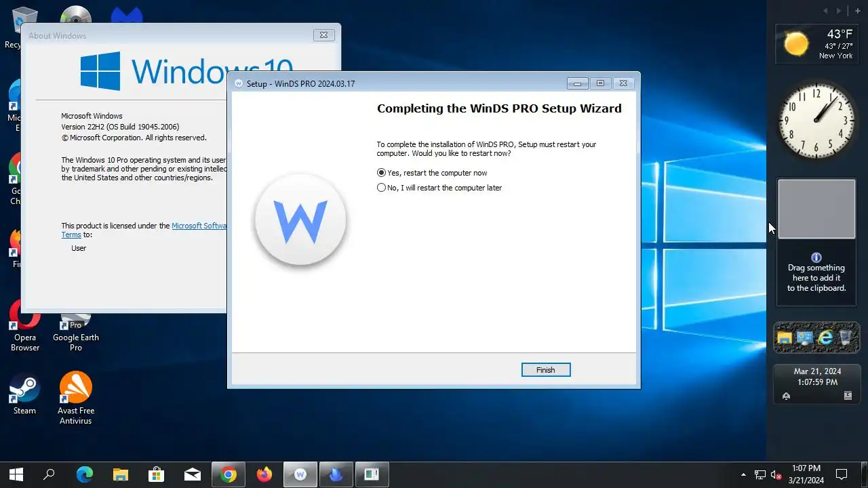868x488 pixels.
Task: Open Microsoft Software License Terms link
Action: click(x=199, y=226)
